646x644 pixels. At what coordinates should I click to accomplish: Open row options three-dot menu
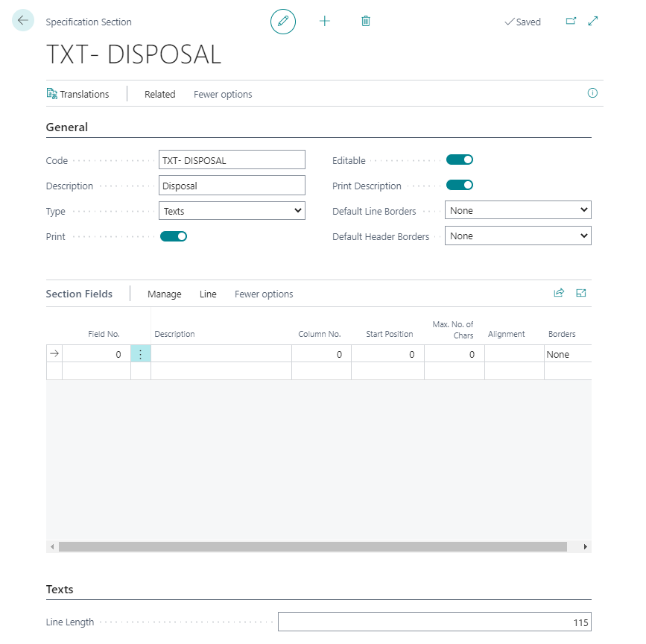(x=141, y=354)
